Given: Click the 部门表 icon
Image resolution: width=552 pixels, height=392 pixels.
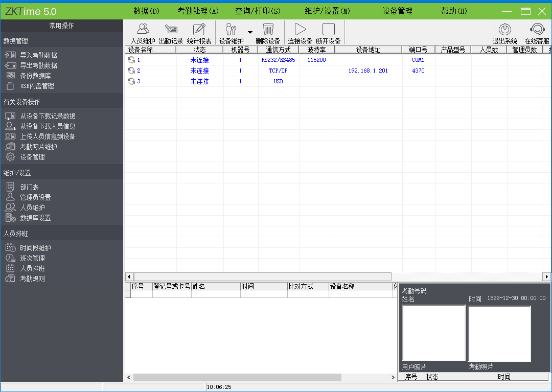Looking at the screenshot, I should click(x=11, y=187).
